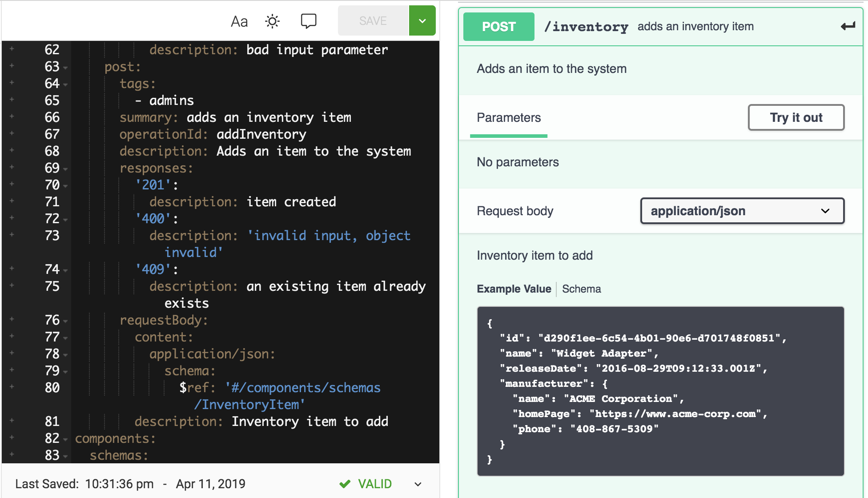Collapse requestBody fold arrow at line 76
Image resolution: width=868 pixels, height=498 pixels.
[x=65, y=321]
